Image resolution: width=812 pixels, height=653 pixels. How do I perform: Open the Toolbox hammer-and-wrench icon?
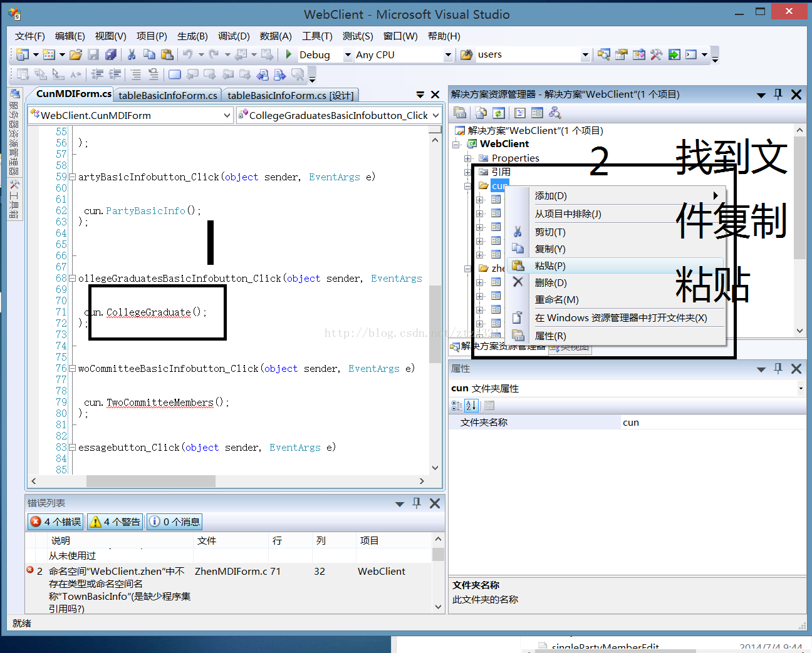656,54
